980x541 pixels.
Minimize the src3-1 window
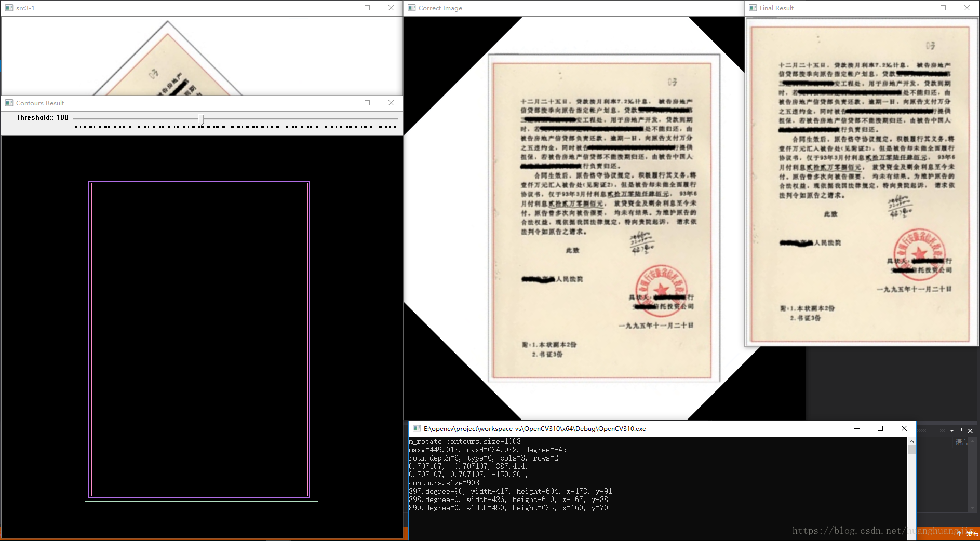[x=344, y=8]
